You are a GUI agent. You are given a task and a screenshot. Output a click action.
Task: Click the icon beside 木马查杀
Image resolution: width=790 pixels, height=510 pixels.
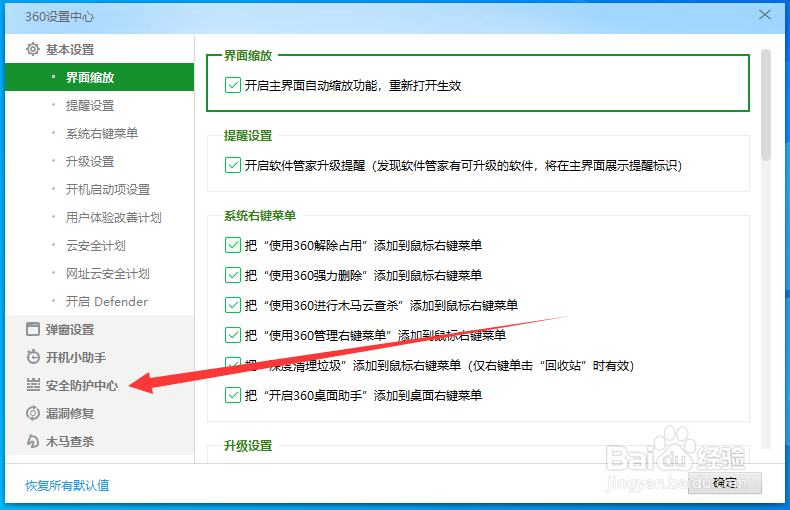click(x=33, y=441)
